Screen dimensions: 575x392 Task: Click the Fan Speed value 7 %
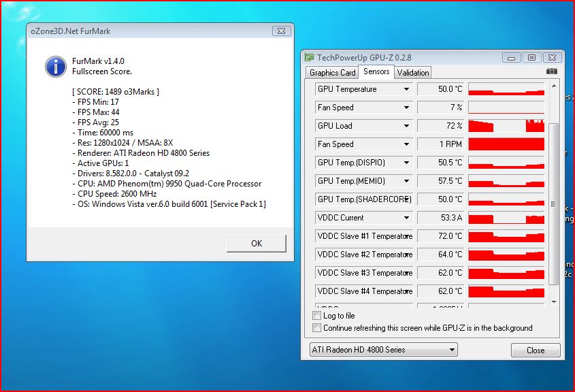click(x=441, y=108)
